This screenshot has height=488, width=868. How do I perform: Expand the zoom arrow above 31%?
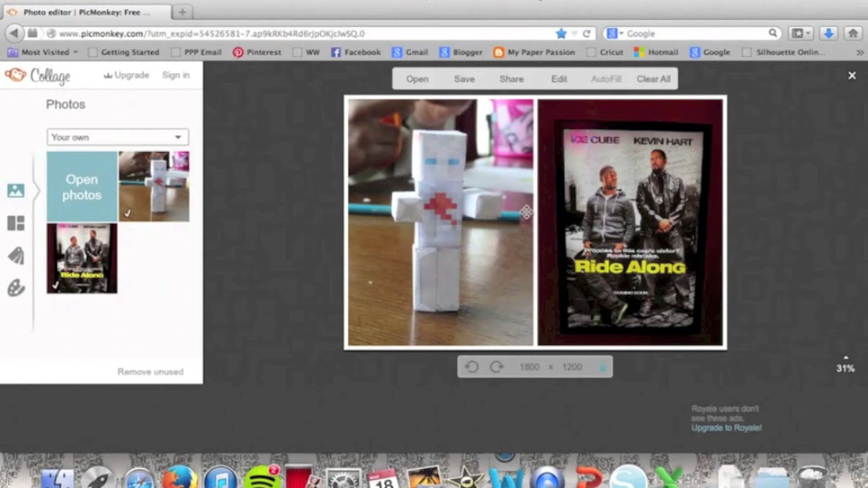point(845,357)
